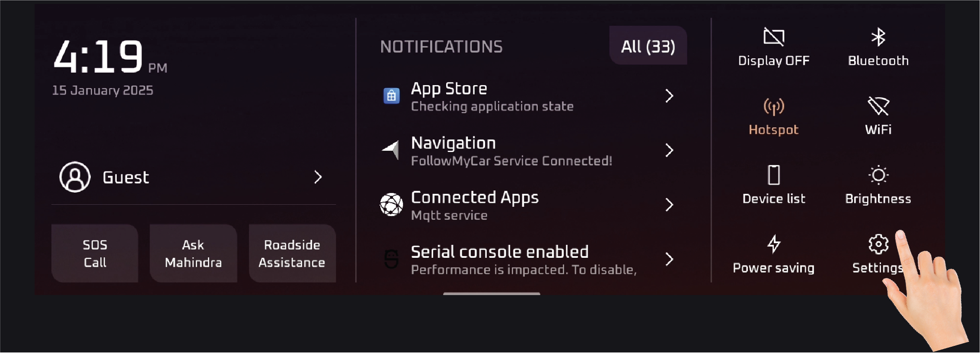Screen dimensions: 980x361
Task: Tap the Connected Apps globe icon
Action: [391, 204]
